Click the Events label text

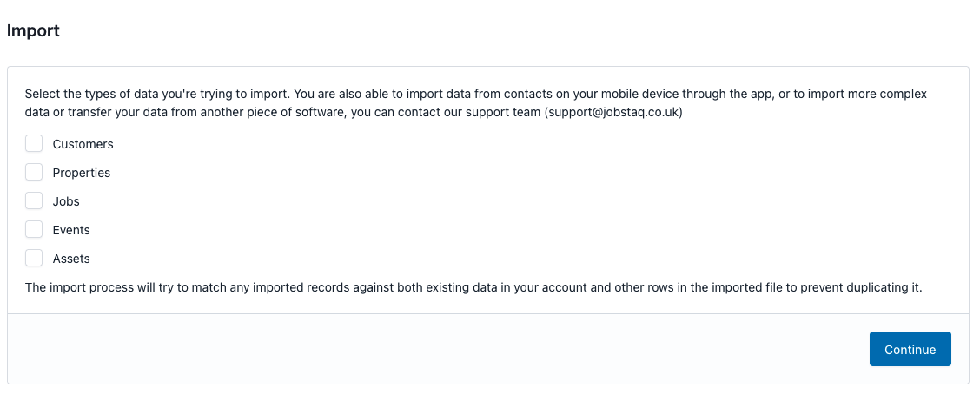tap(71, 230)
